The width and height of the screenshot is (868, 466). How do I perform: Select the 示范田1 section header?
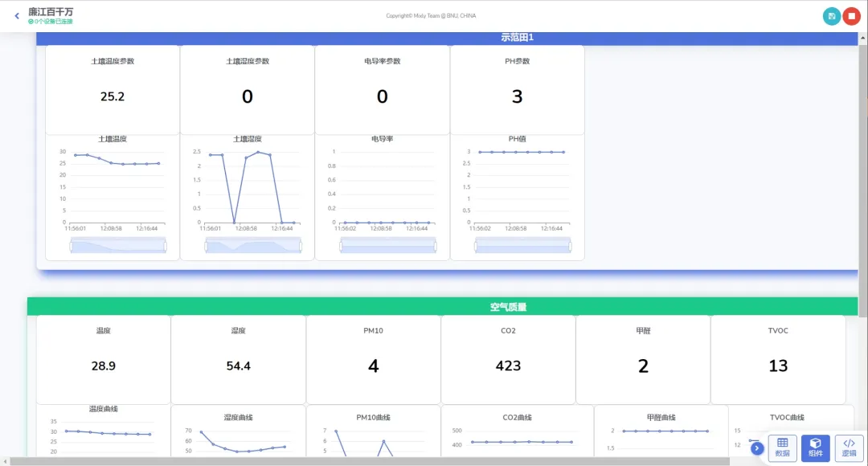click(517, 38)
